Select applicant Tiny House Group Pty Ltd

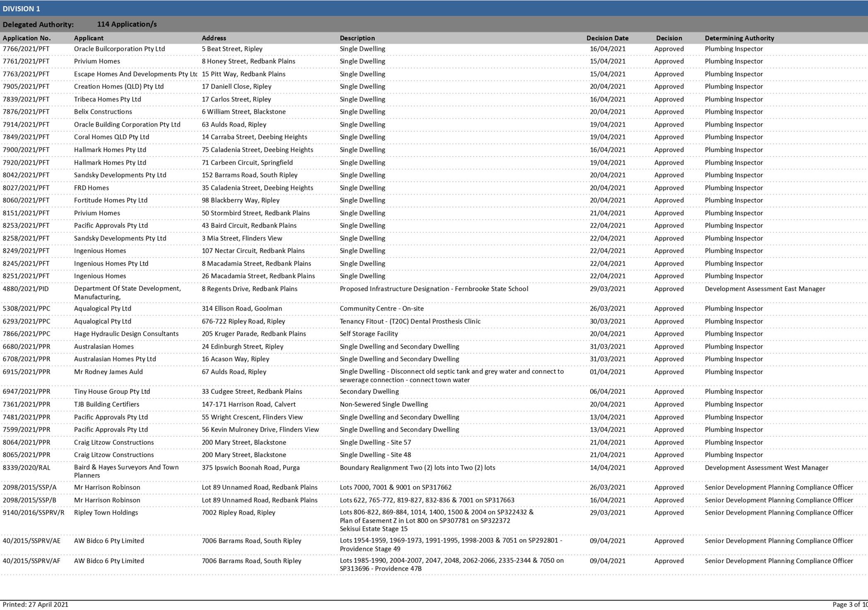click(x=112, y=391)
